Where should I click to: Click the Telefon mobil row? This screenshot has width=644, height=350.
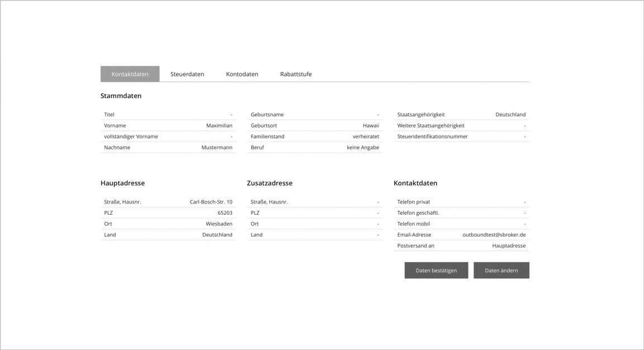coord(461,224)
